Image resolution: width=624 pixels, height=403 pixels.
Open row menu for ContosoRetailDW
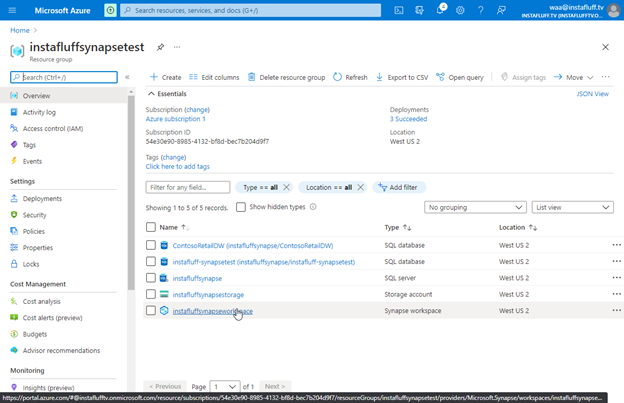click(x=616, y=245)
